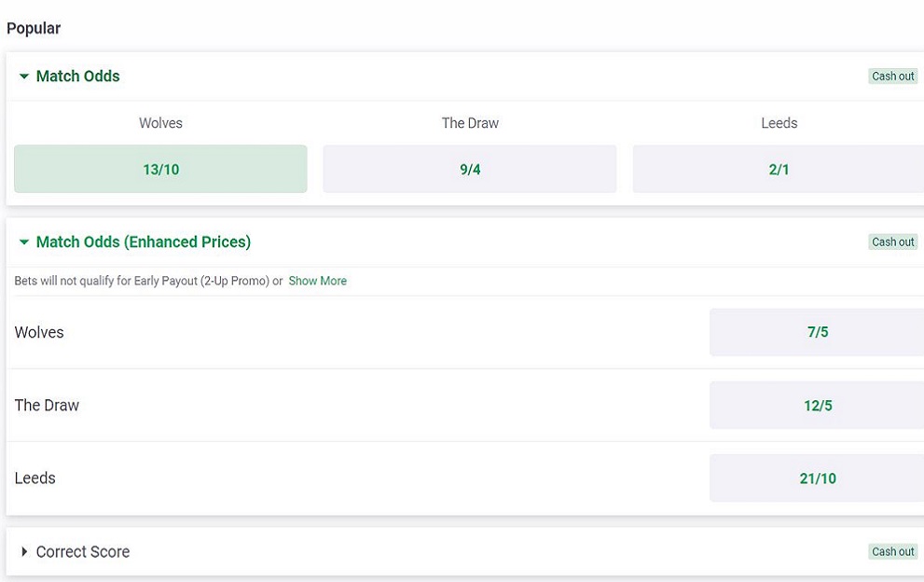Image resolution: width=924 pixels, height=582 pixels.
Task: Click the Cash out badge for Enhanced Prices
Action: 892,242
